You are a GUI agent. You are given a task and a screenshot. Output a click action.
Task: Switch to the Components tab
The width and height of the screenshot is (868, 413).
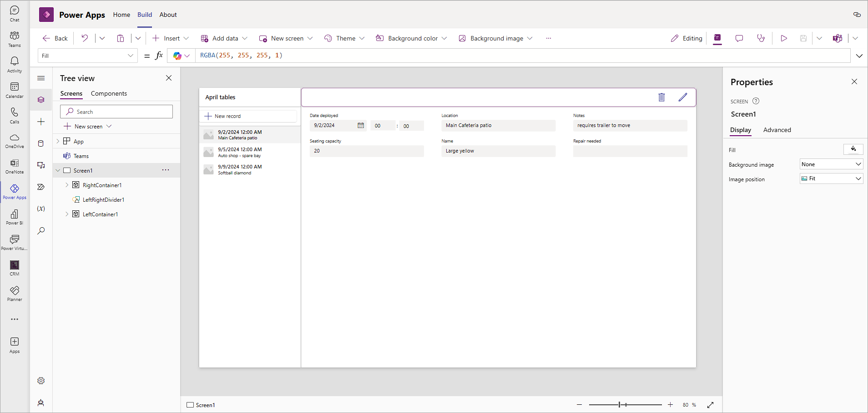point(109,93)
